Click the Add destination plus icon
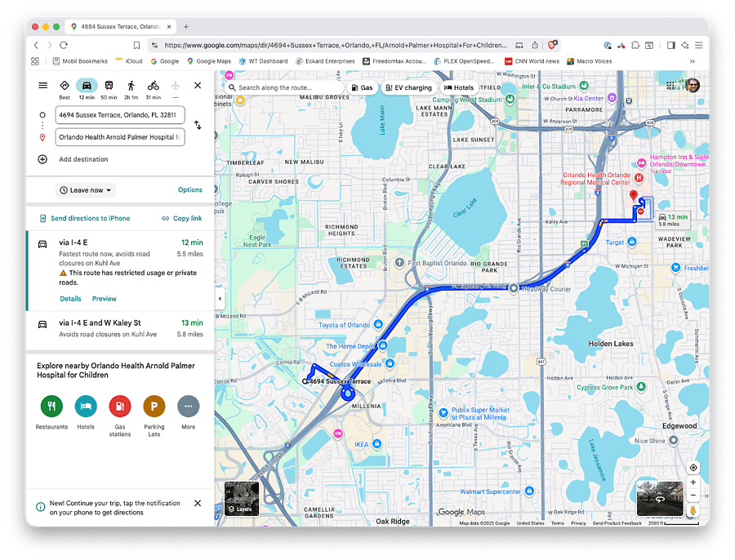Viewport: 735px width, 560px height. point(42,159)
